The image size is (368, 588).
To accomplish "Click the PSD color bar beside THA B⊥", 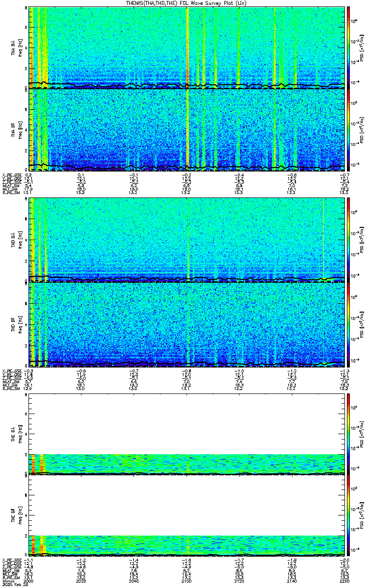I will [349, 48].
